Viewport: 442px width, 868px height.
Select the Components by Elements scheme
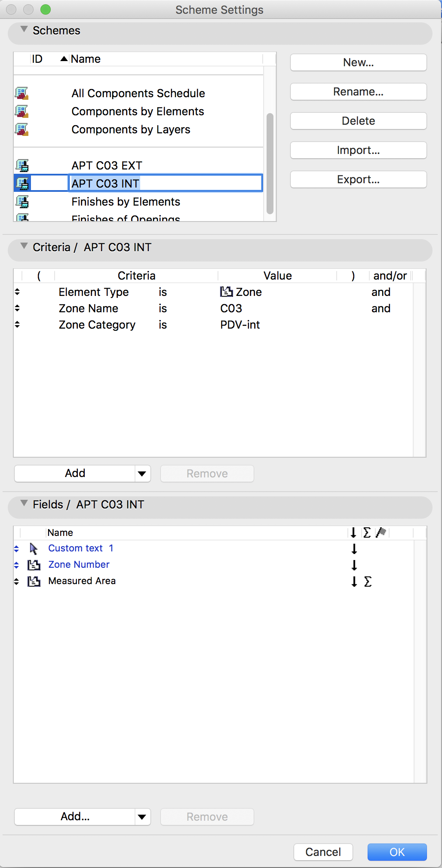138,111
